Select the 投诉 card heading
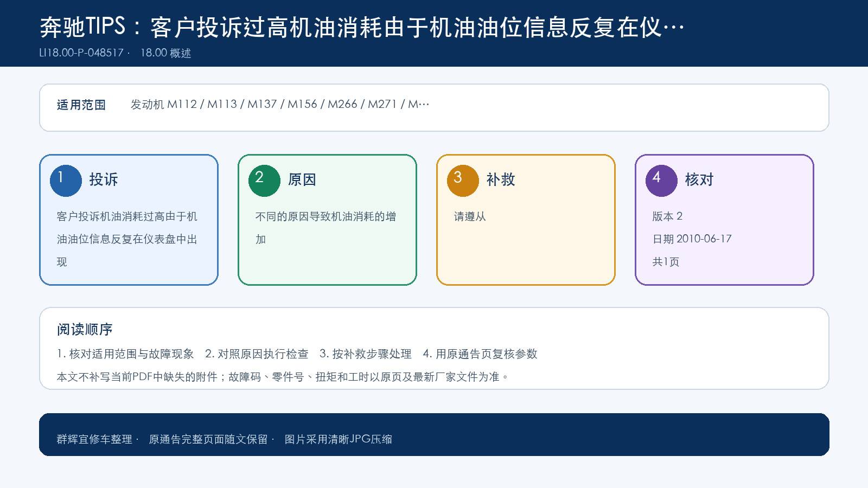The image size is (868, 488). [104, 179]
